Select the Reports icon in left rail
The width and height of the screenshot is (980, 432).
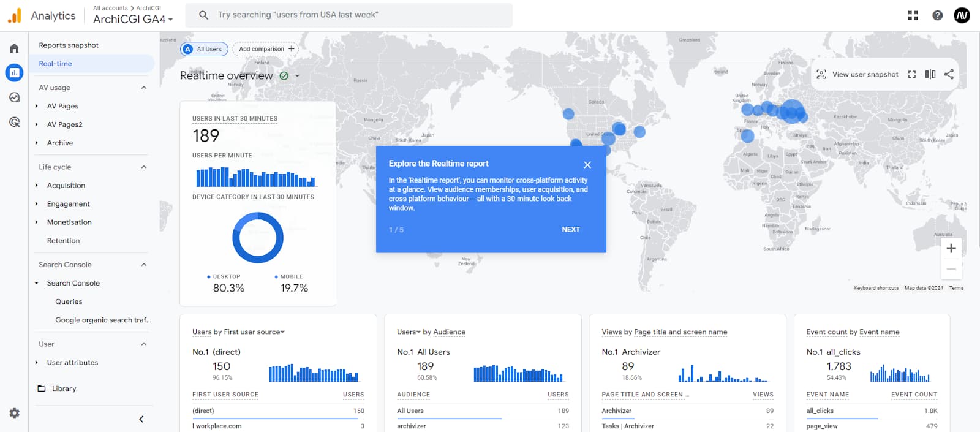14,73
